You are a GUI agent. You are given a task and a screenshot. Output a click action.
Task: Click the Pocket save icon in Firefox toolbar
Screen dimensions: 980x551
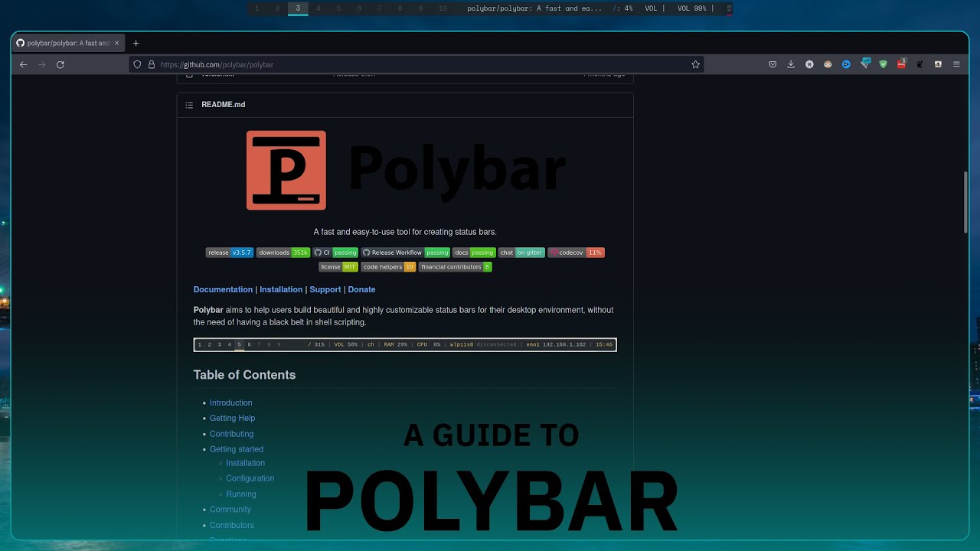[x=773, y=64]
